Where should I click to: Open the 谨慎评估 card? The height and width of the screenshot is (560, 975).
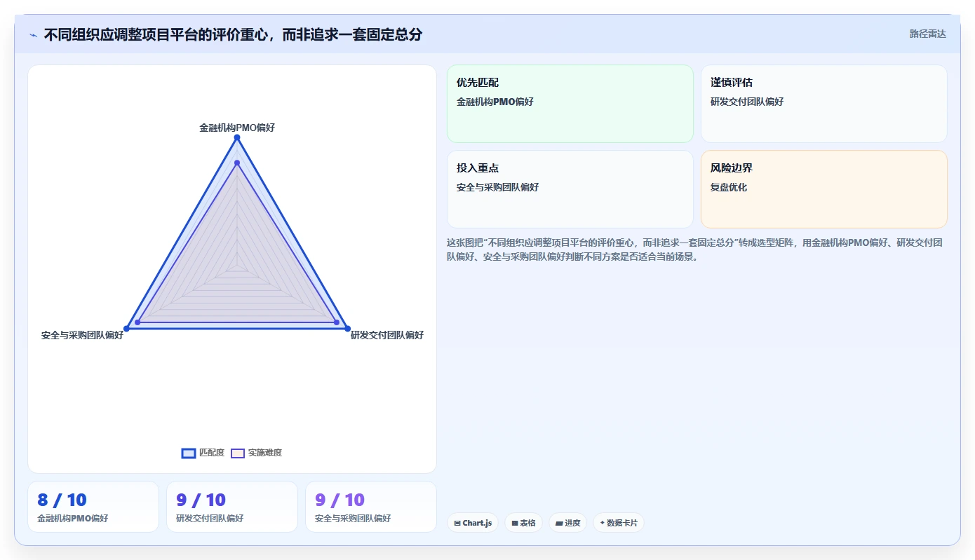point(824,104)
